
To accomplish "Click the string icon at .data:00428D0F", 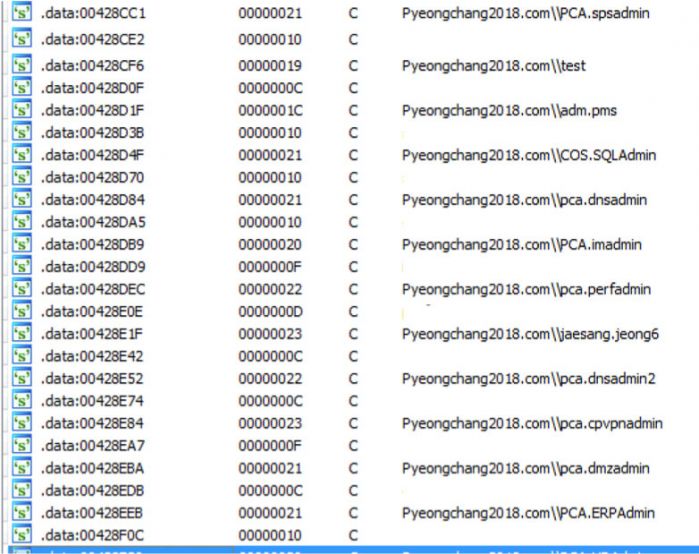I will point(21,88).
